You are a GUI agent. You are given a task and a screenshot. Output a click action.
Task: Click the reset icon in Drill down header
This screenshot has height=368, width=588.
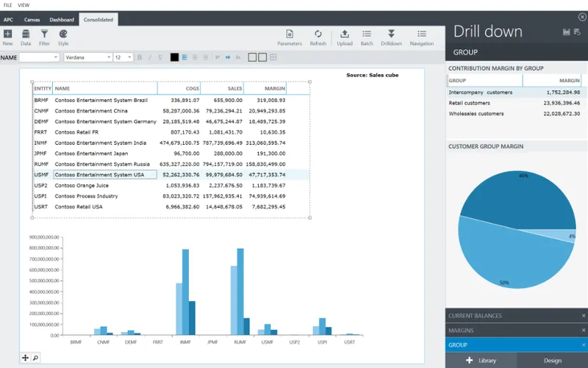pos(577,32)
